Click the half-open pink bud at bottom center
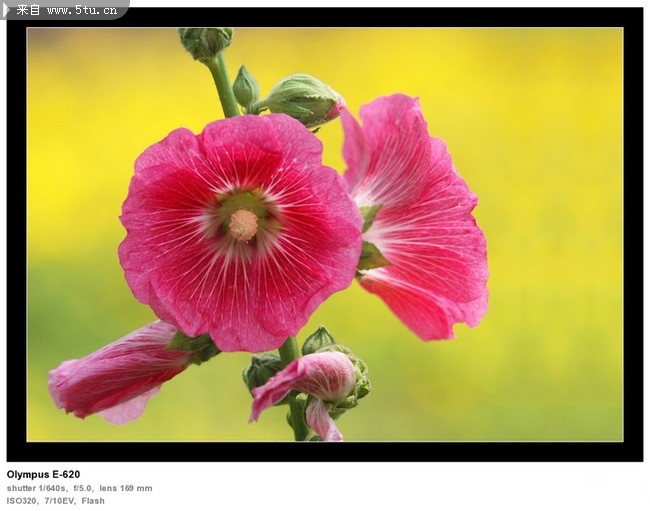The height and width of the screenshot is (511, 650). (x=310, y=380)
